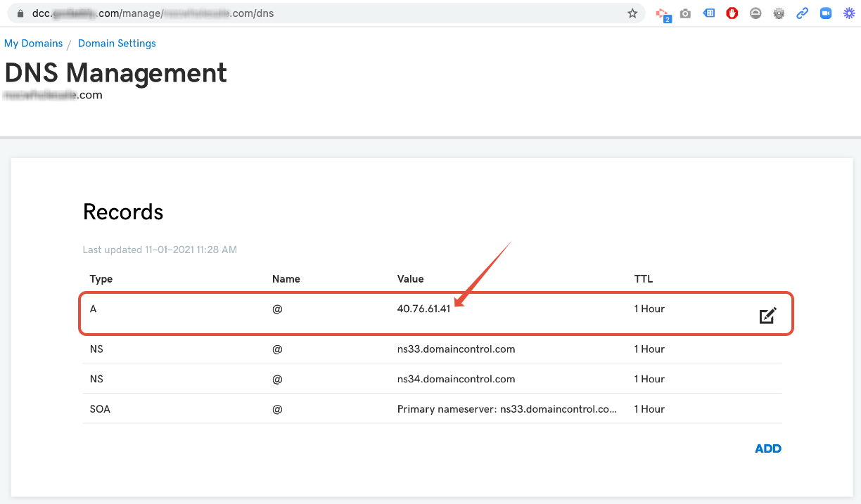This screenshot has height=504, width=861.
Task: Click the Zoom extension icon
Action: point(826,13)
